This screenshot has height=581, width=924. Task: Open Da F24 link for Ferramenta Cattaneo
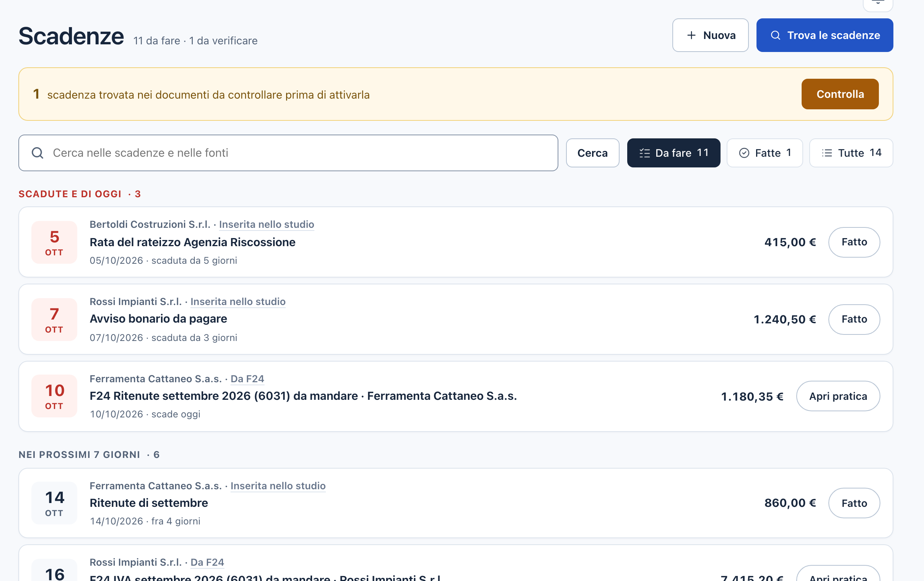tap(247, 379)
